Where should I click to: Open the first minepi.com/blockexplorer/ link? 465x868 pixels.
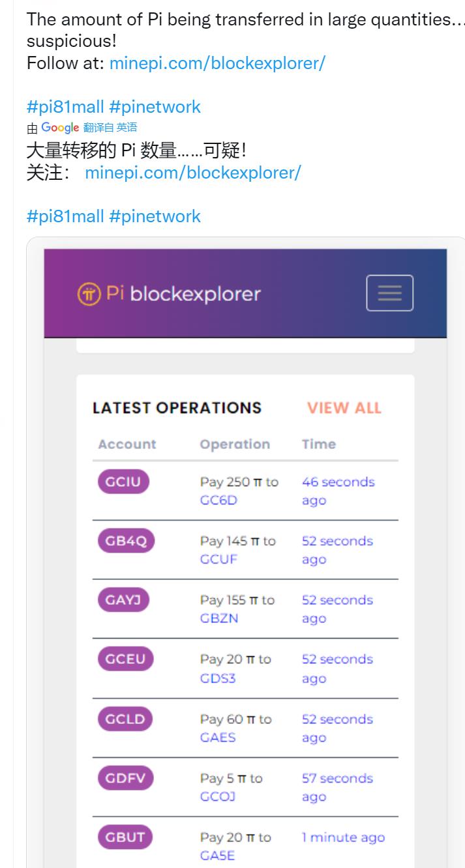(217, 63)
